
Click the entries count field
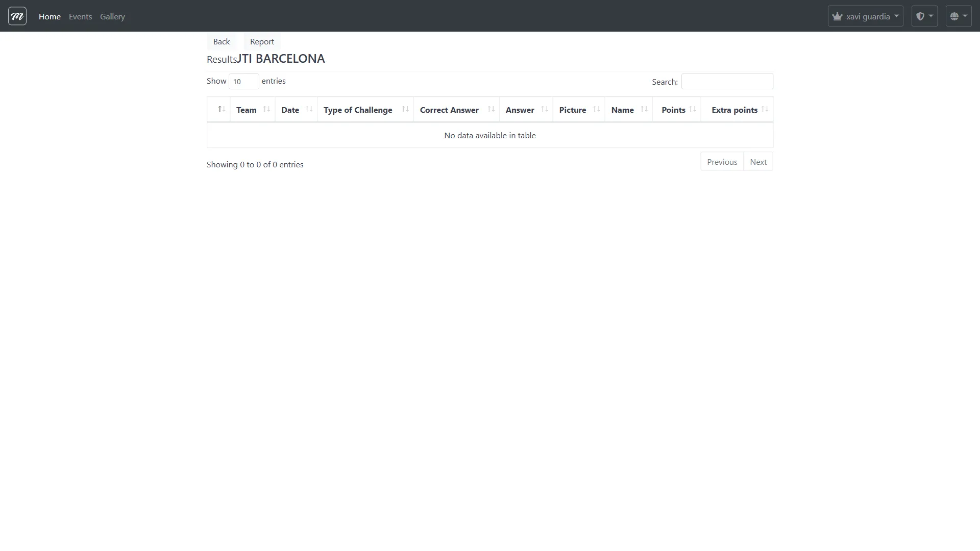tap(243, 82)
